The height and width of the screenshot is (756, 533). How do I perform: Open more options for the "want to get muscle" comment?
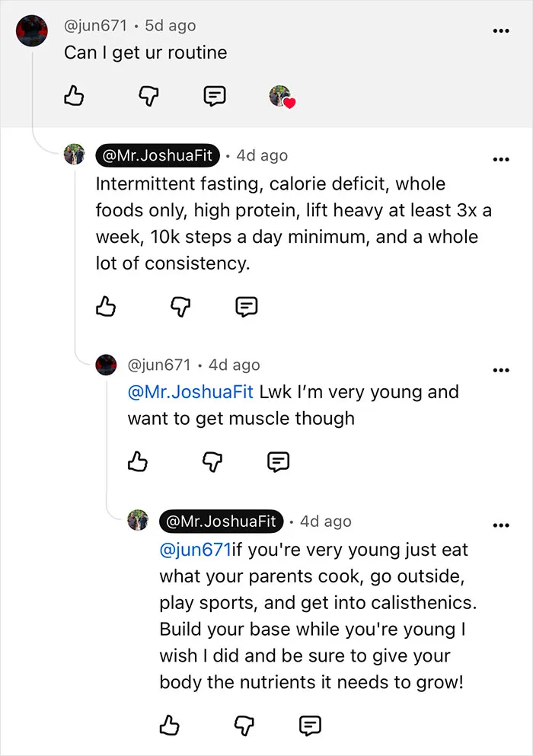501,370
